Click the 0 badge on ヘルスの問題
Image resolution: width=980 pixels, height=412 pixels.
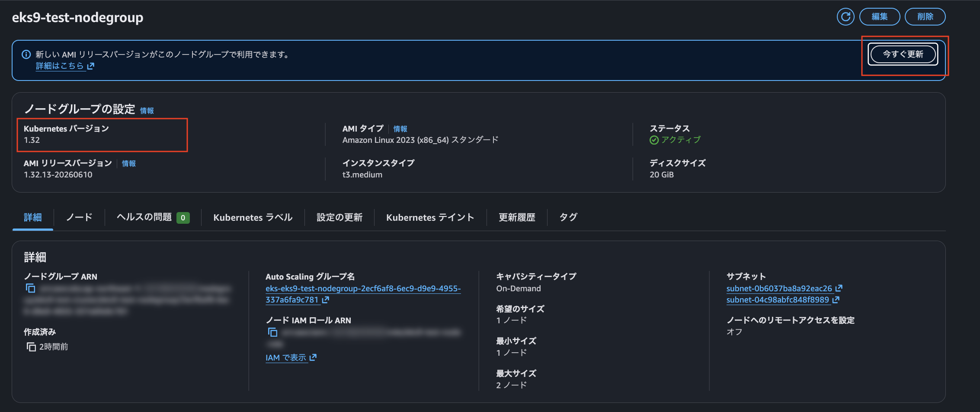click(x=183, y=218)
